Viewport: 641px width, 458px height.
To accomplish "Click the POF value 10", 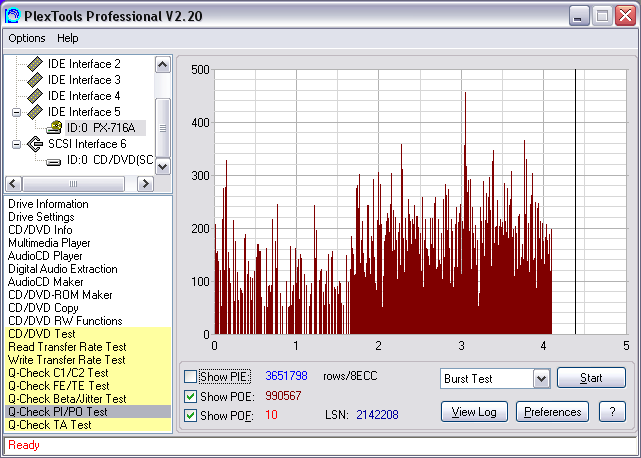I will pos(271,415).
